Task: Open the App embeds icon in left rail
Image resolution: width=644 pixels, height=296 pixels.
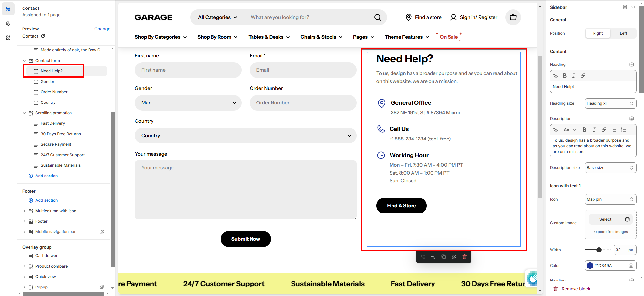Action: coord(8,38)
